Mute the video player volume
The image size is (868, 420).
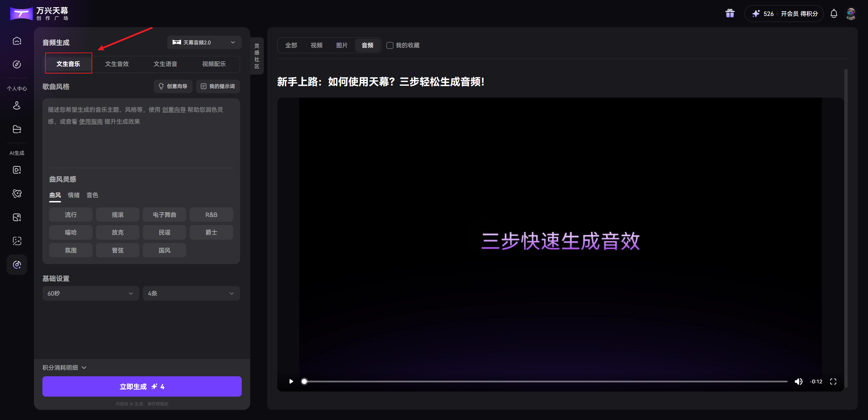[x=799, y=381]
